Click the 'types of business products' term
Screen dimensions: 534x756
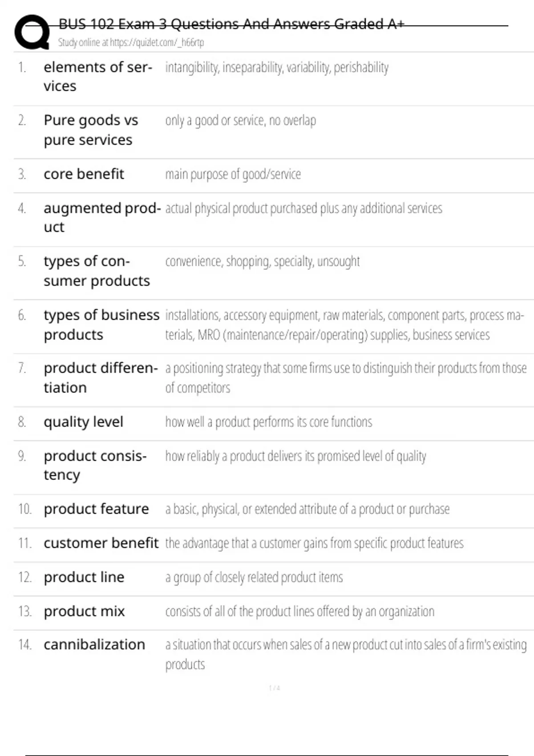[x=101, y=325]
